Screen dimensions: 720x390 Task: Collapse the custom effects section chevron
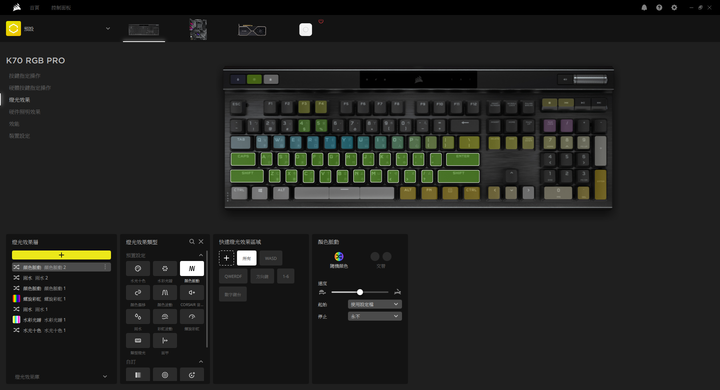(x=201, y=362)
